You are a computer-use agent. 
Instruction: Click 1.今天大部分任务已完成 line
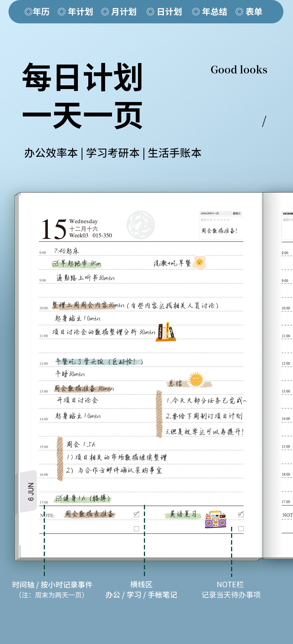pos(206,401)
